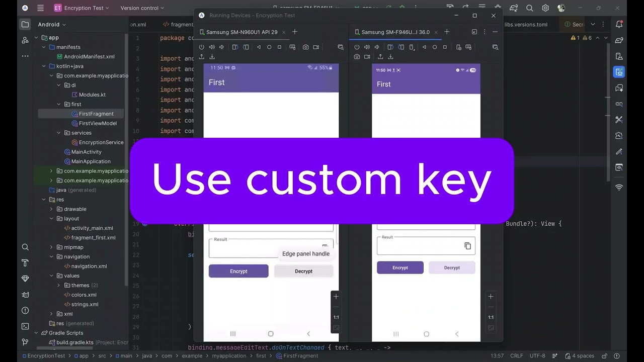The width and height of the screenshot is (644, 362).
Task: Record screen of Samsung SM-N960U1 device
Action: [316, 47]
